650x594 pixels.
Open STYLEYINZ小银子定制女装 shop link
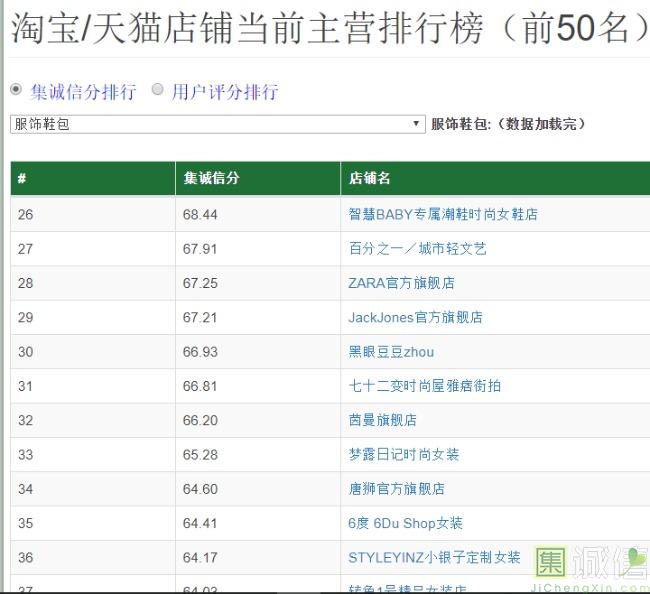pos(434,557)
